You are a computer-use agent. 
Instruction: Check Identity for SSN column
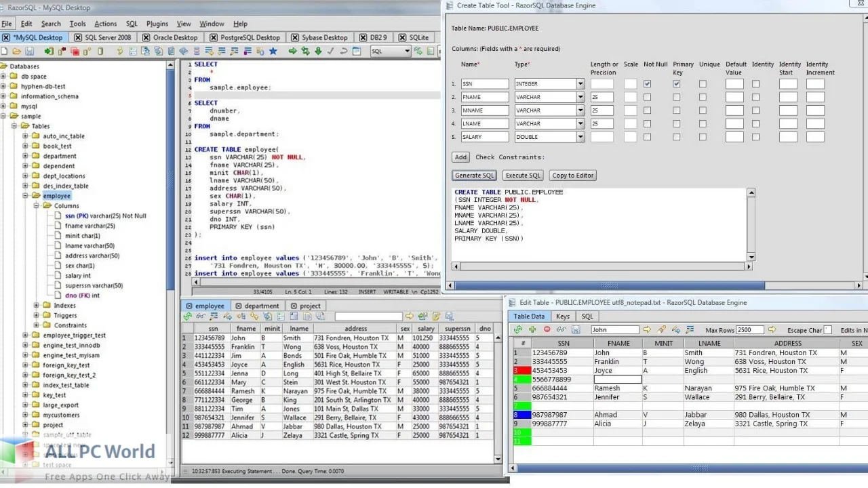(755, 84)
